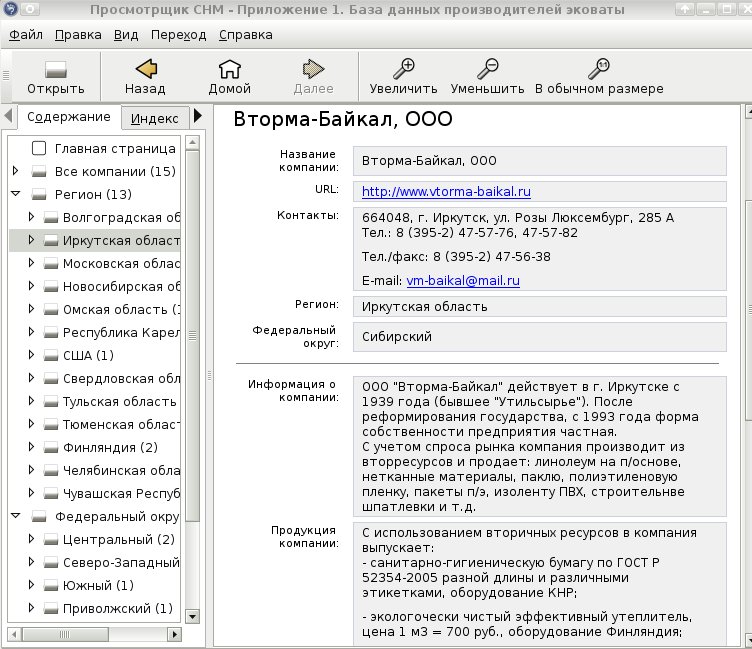This screenshot has width=752, height=649.
Task: Go back with the Назад arrow
Action: [x=146, y=69]
